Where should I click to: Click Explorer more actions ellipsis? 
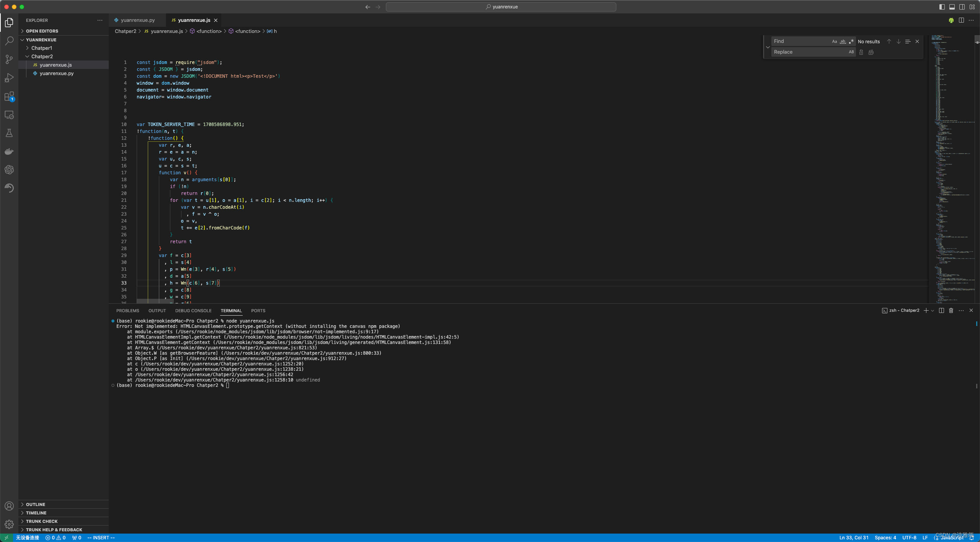(100, 20)
